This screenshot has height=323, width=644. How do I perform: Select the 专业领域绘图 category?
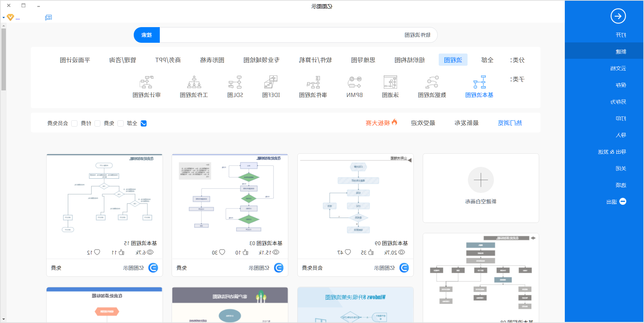[261, 60]
